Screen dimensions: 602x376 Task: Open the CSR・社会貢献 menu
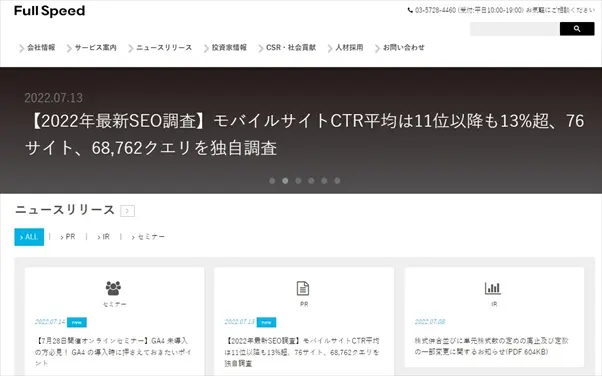click(291, 48)
